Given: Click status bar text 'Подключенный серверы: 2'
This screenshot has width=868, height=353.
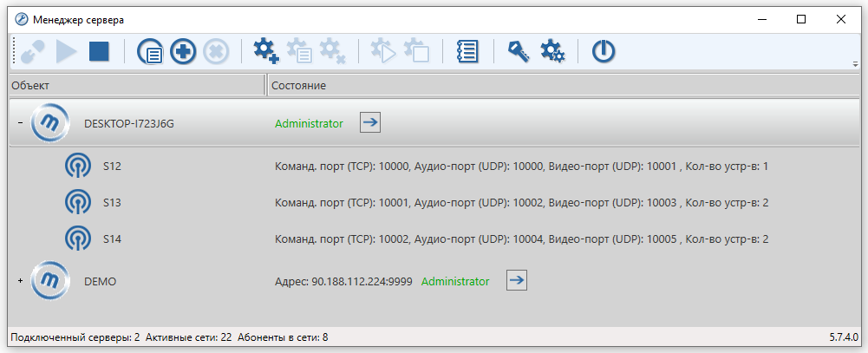Looking at the screenshot, I should coord(75,337).
